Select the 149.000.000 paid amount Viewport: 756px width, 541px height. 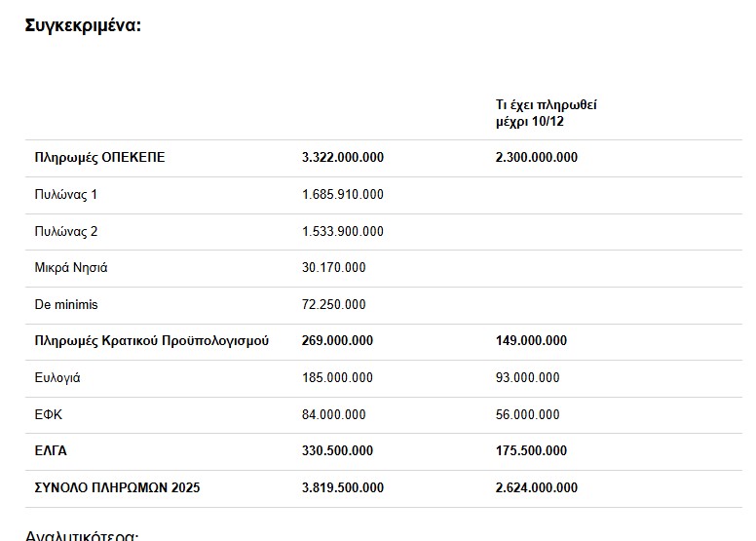pyautogui.click(x=531, y=341)
